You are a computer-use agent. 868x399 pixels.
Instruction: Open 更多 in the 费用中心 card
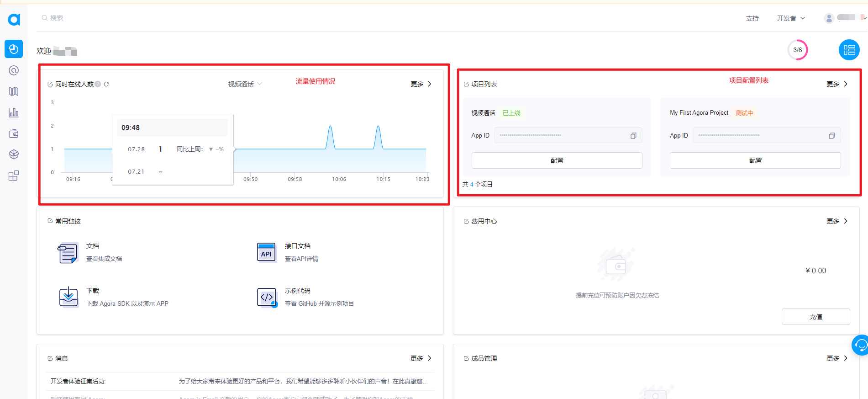click(837, 221)
